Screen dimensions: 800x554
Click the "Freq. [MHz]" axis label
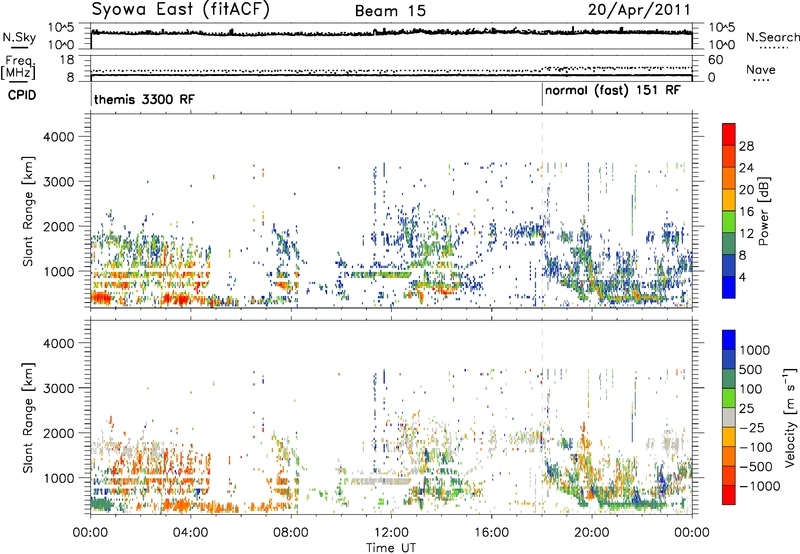click(x=18, y=67)
